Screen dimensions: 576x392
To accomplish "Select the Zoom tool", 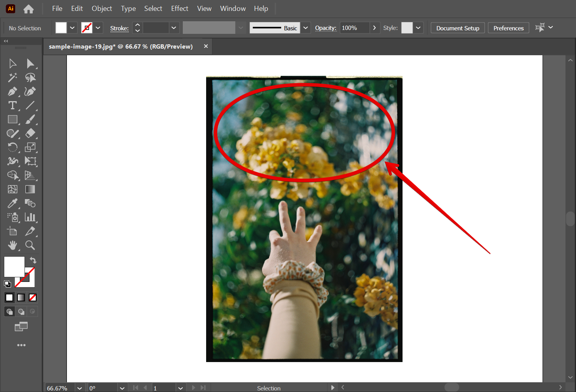I will point(30,245).
